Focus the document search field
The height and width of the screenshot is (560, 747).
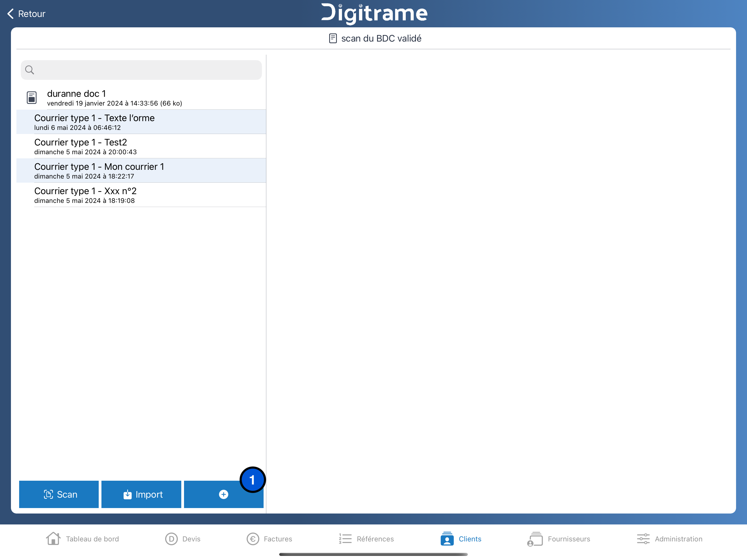pyautogui.click(x=141, y=70)
